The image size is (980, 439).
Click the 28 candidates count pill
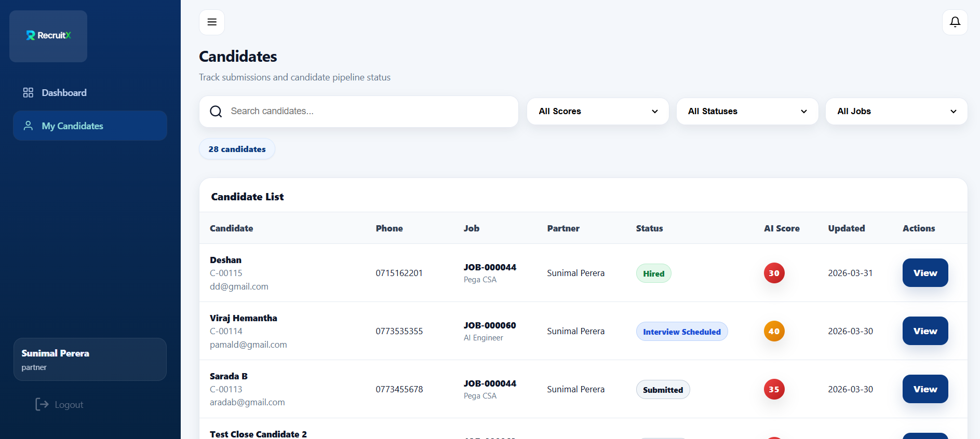pyautogui.click(x=237, y=149)
